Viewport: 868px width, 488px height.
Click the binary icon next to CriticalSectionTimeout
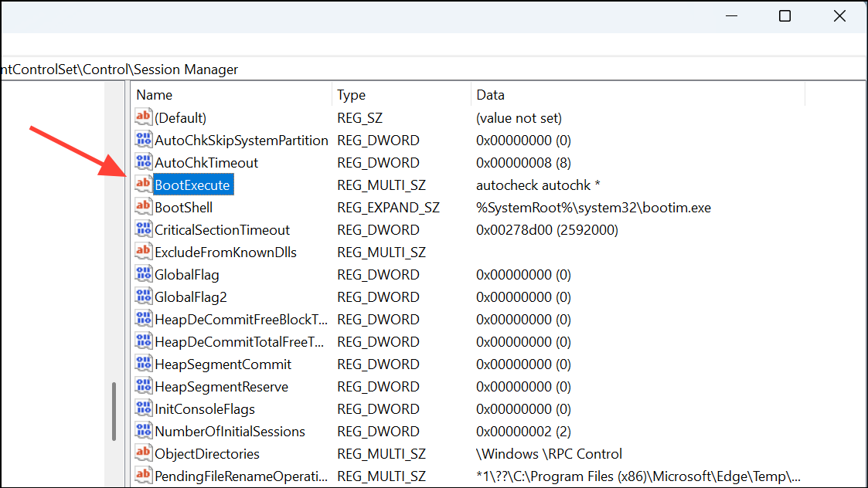pos(143,229)
